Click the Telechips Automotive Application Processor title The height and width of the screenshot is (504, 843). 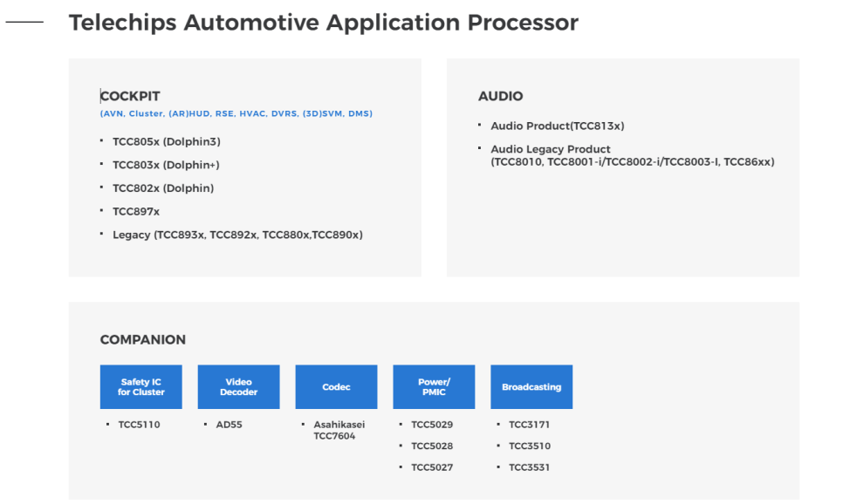point(324,23)
